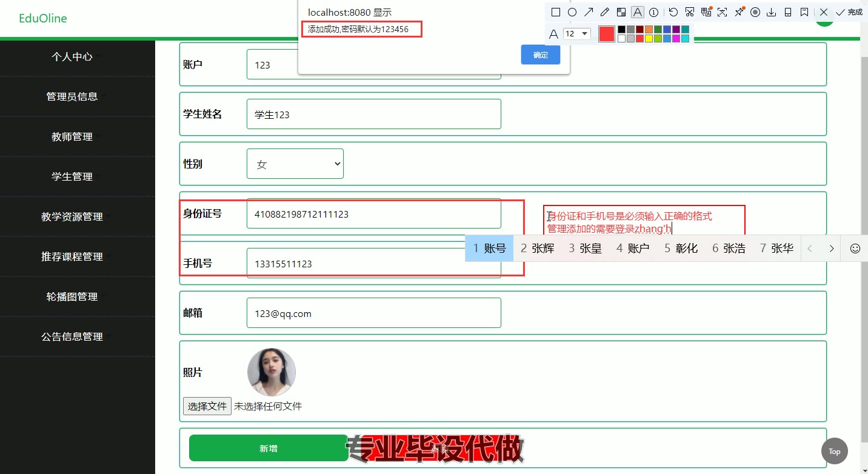Select the text annotation tool
868x474 pixels.
point(638,12)
